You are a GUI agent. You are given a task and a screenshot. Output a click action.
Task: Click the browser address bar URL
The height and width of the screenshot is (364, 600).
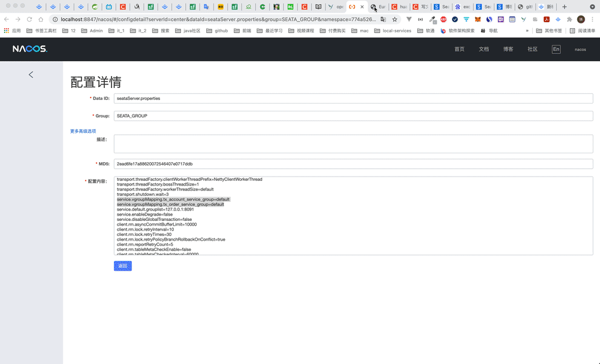point(218,19)
